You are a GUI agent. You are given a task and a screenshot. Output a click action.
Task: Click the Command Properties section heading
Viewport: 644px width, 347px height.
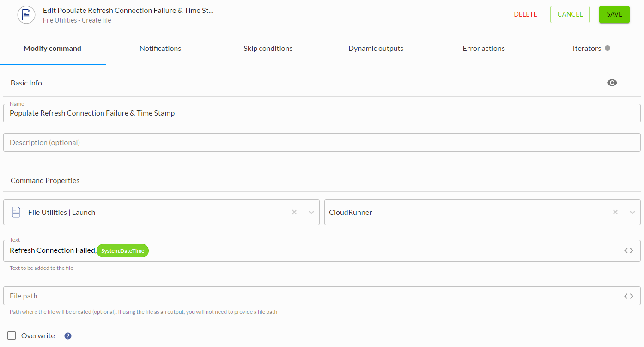pyautogui.click(x=45, y=181)
